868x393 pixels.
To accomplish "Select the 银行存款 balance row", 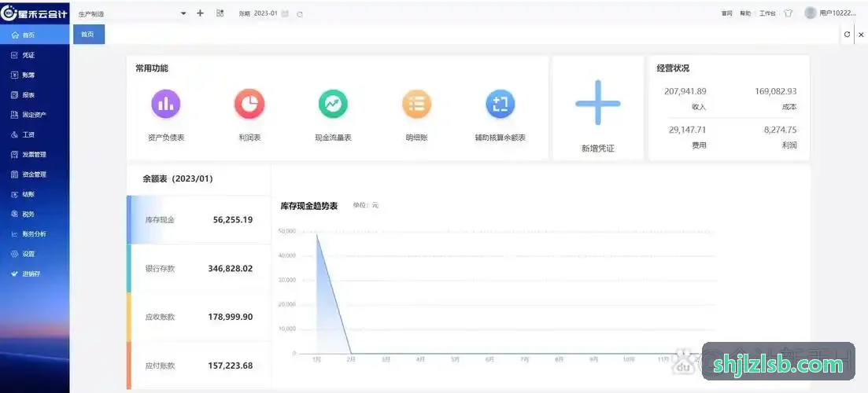I will 199,268.
